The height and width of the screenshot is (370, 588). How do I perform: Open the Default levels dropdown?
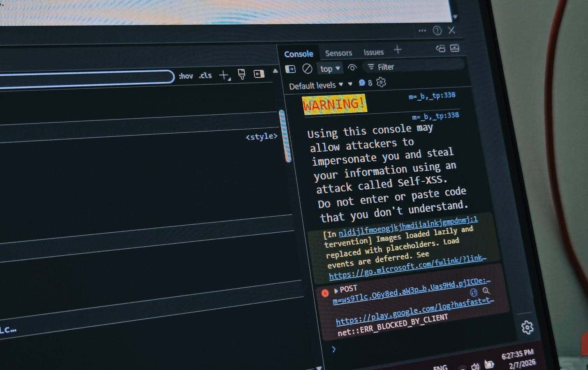click(316, 86)
